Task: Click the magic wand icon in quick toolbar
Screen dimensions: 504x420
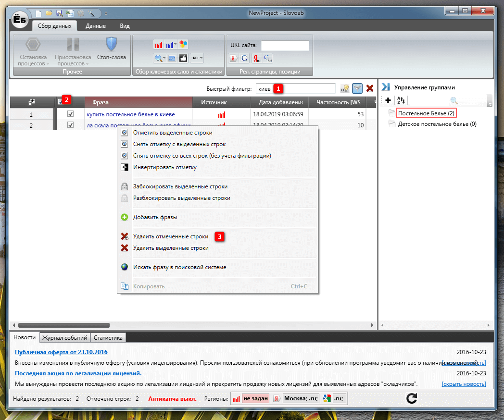Action: pos(91,13)
